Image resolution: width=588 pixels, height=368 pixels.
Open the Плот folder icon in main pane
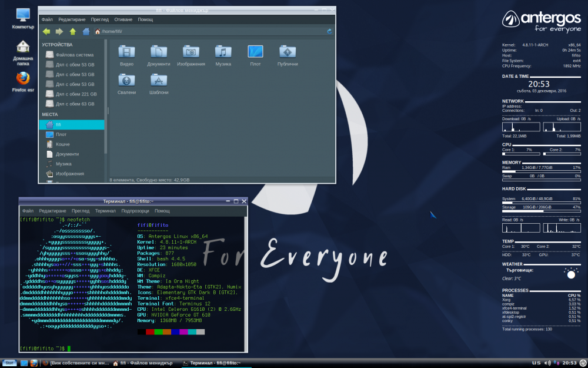pyautogui.click(x=255, y=55)
